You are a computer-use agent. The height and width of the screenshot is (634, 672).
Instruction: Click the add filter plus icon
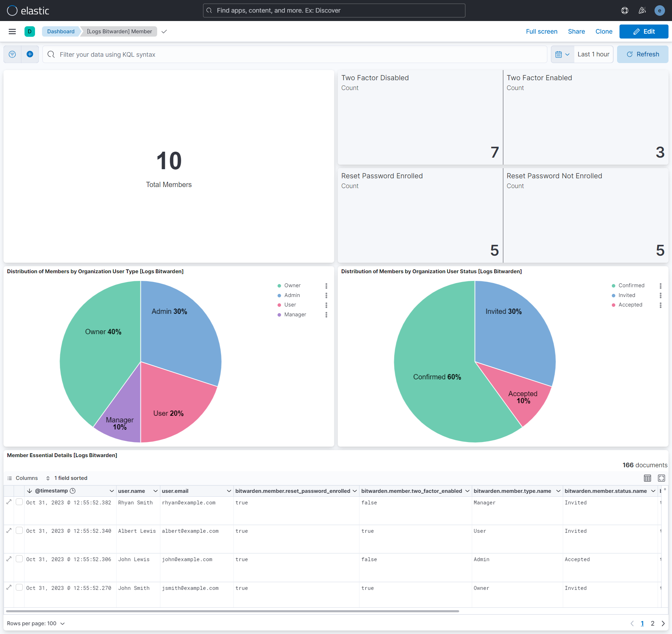[x=30, y=54]
